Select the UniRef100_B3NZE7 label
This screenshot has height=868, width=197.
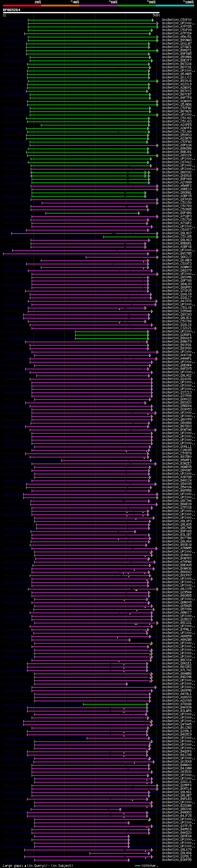coord(177,463)
